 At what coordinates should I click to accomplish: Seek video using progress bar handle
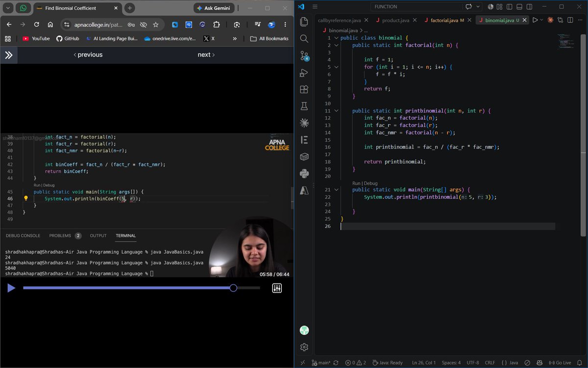(x=233, y=288)
